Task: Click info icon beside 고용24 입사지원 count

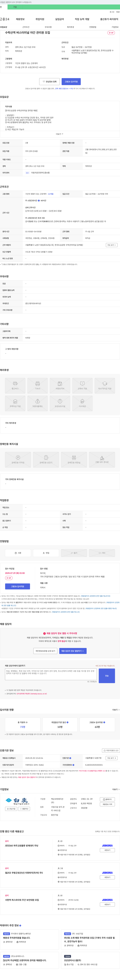Action: coord(104,722)
